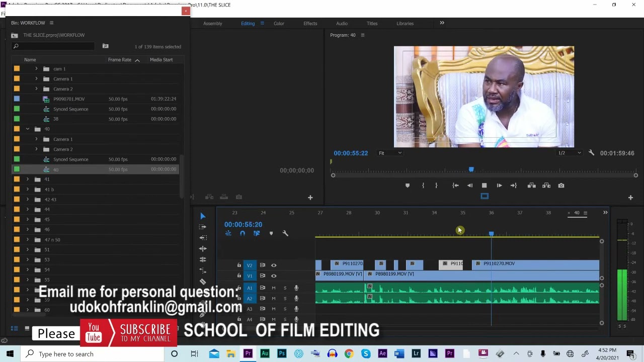Select the Razor tool
Screen dimensions: 644x362
[x=203, y=282]
